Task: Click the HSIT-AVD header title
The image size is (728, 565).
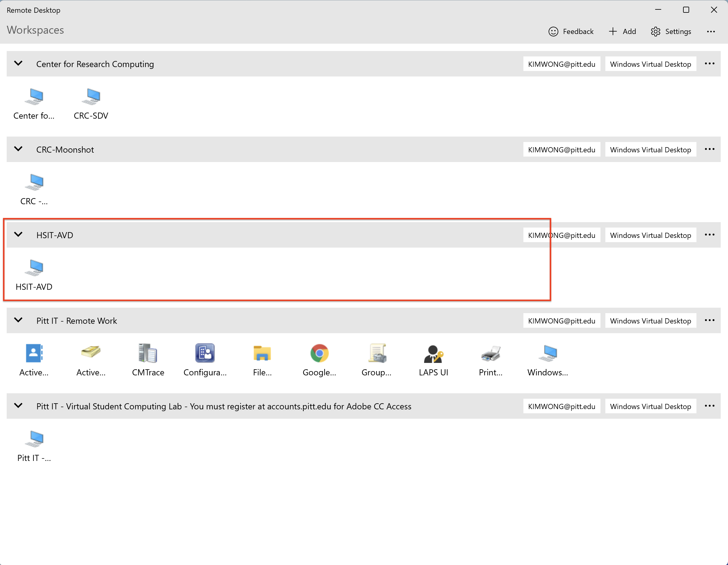Action: click(x=55, y=235)
